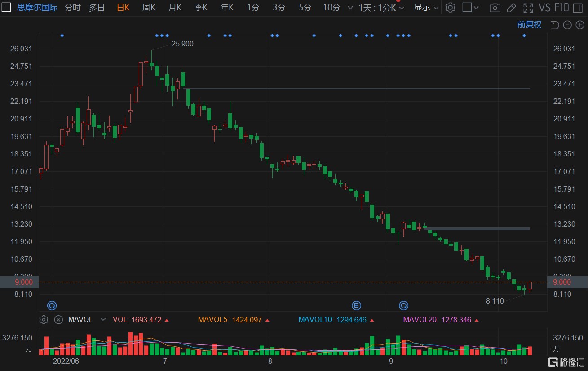The image size is (588, 371).
Task: Select the upper horizontal gray resistance line
Action: [x=356, y=89]
